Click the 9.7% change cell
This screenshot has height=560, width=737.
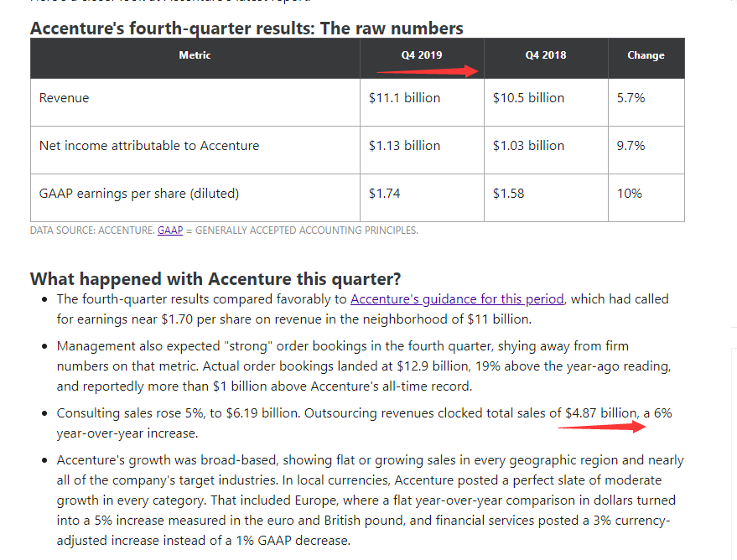point(646,150)
